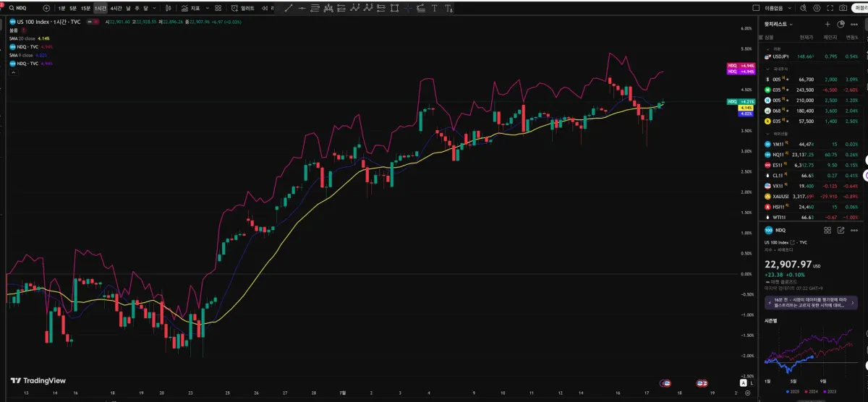This screenshot has height=402, width=868.
Task: Expand the indicator favorites dropdown arrow
Action: (x=208, y=8)
